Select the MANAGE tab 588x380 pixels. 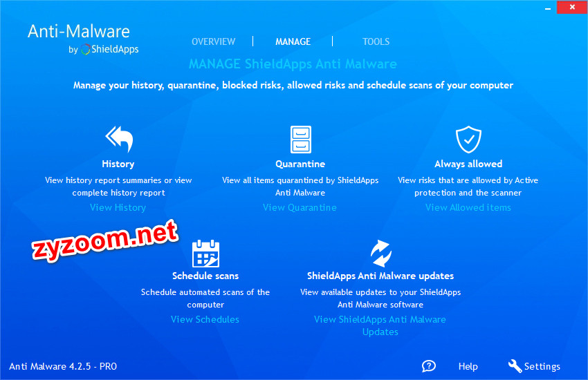293,41
